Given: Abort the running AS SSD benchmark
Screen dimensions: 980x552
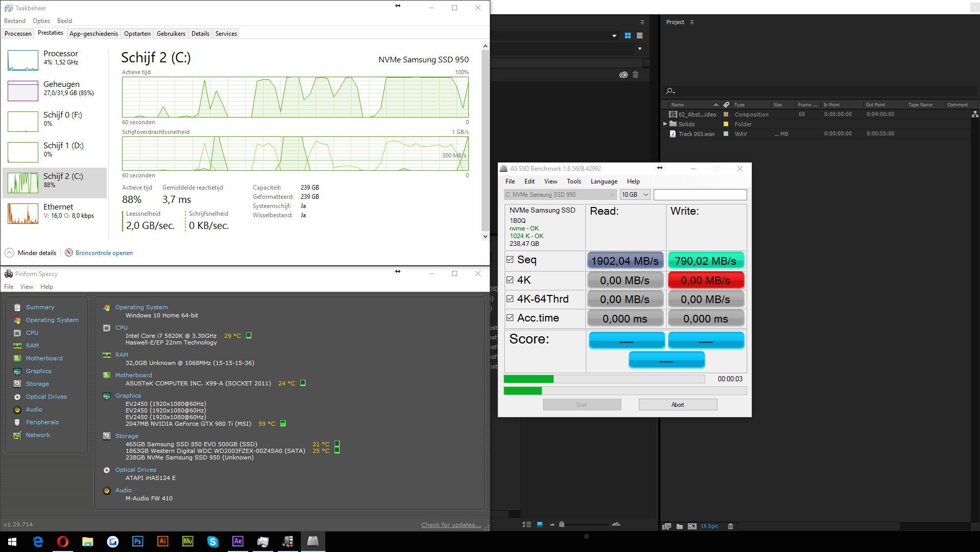Looking at the screenshot, I should click(678, 405).
